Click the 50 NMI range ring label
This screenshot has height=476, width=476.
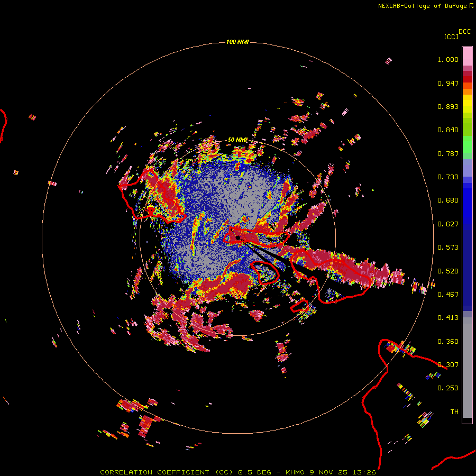(x=237, y=140)
